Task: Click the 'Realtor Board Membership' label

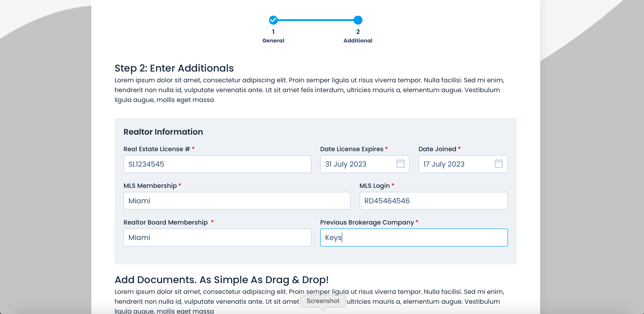Action: pyautogui.click(x=166, y=222)
